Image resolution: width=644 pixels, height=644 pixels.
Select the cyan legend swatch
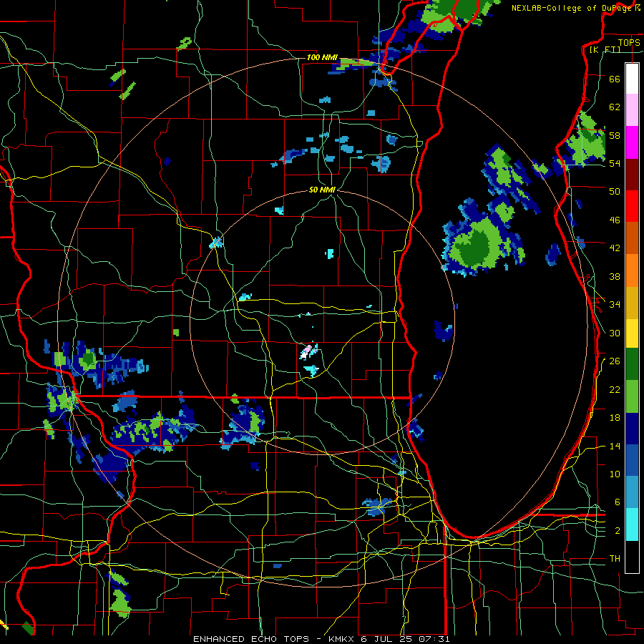pos(632,525)
